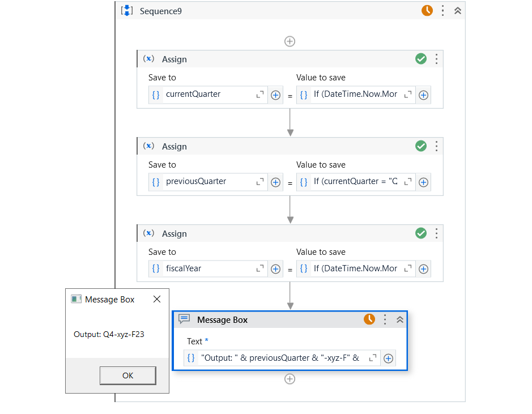Image resolution: width=532 pixels, height=414 pixels.
Task: Open expression editor for currentQuarter value
Action: coord(408,95)
